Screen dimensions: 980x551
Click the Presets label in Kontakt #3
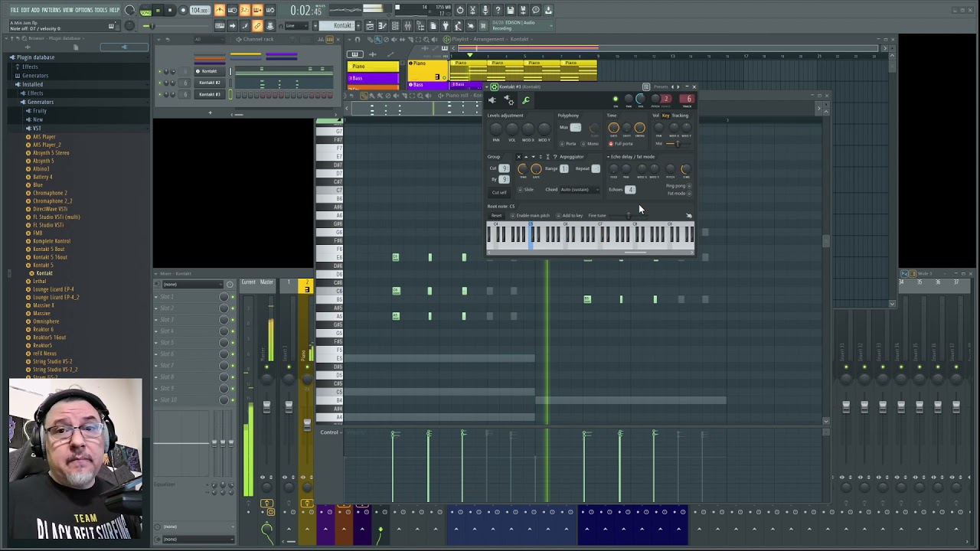click(661, 86)
